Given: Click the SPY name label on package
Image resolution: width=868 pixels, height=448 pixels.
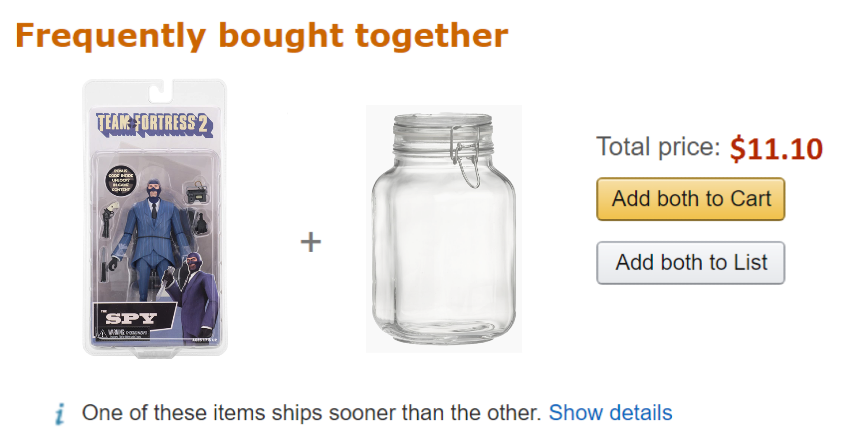Looking at the screenshot, I should tap(131, 318).
